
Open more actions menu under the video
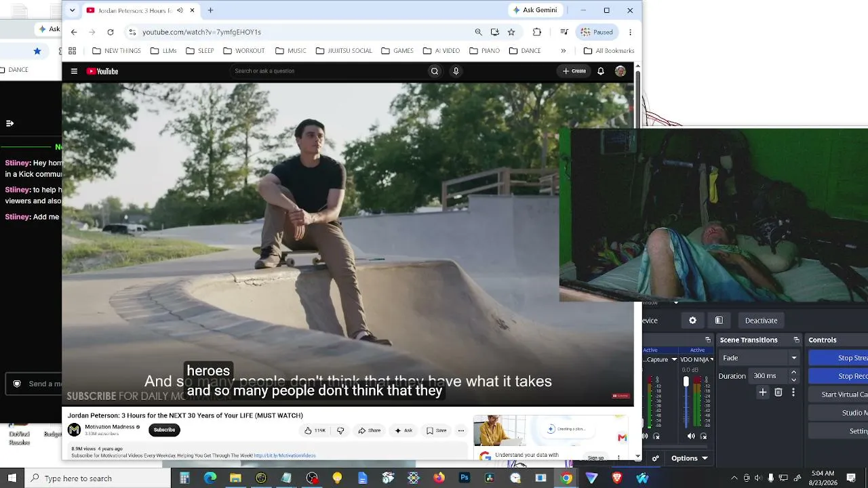click(x=461, y=430)
